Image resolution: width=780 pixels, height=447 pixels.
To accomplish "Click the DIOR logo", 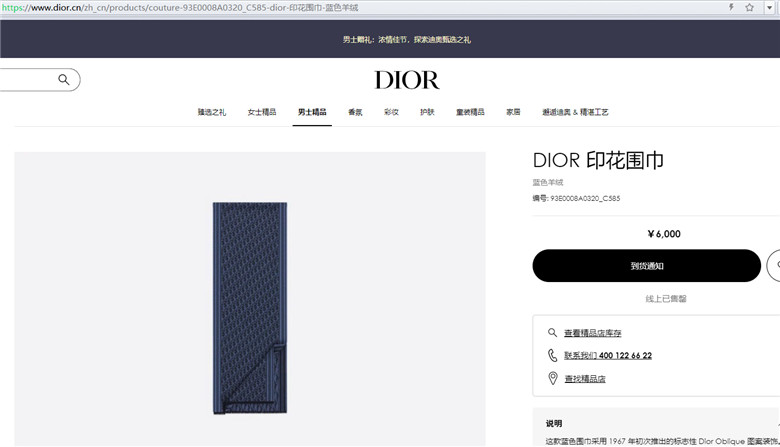I will click(407, 80).
